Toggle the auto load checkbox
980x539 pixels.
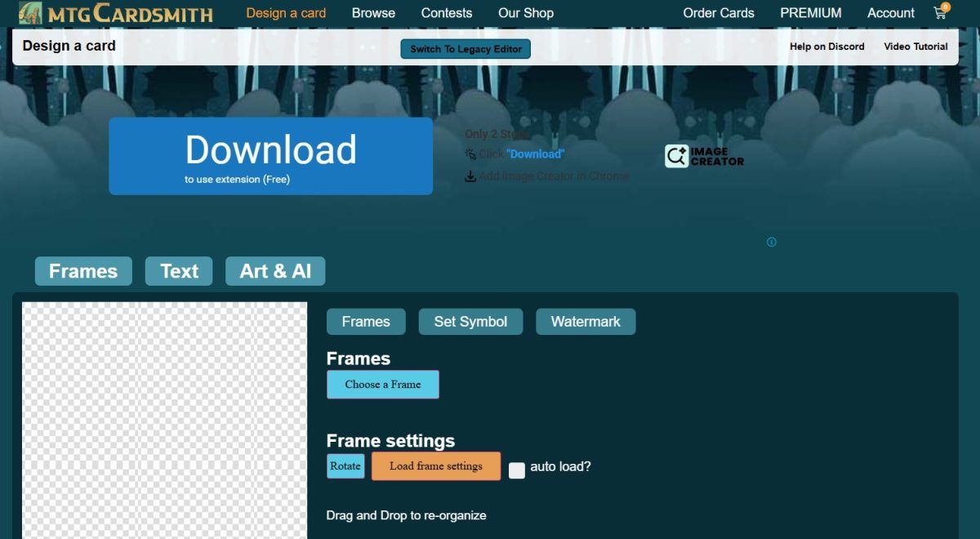pos(517,470)
